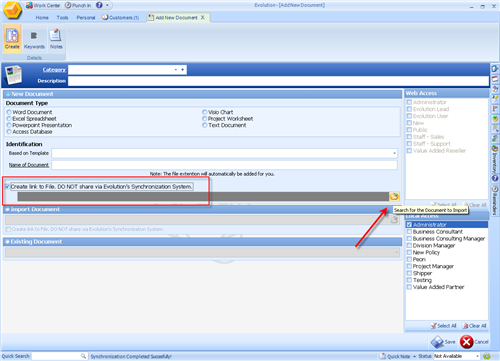Cancel adding the document
Screen dimensions: 500x361
(x=474, y=342)
